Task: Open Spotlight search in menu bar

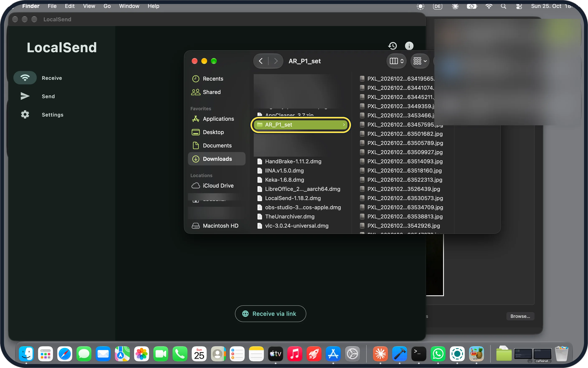Action: tap(503, 6)
